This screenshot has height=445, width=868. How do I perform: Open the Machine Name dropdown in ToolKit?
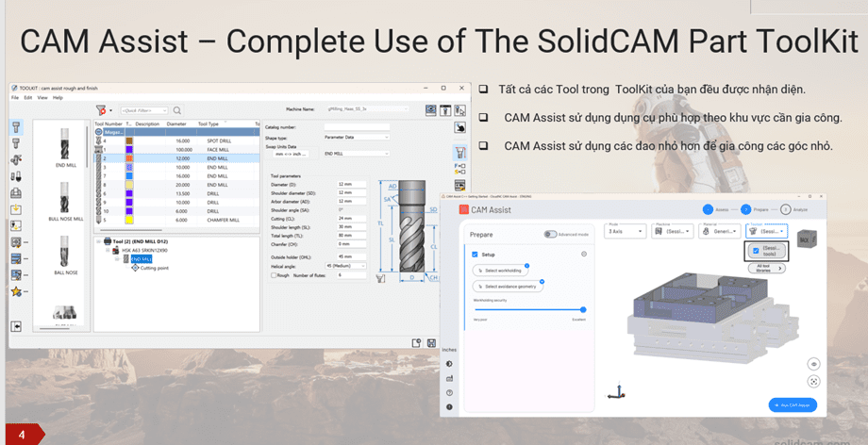(x=367, y=109)
